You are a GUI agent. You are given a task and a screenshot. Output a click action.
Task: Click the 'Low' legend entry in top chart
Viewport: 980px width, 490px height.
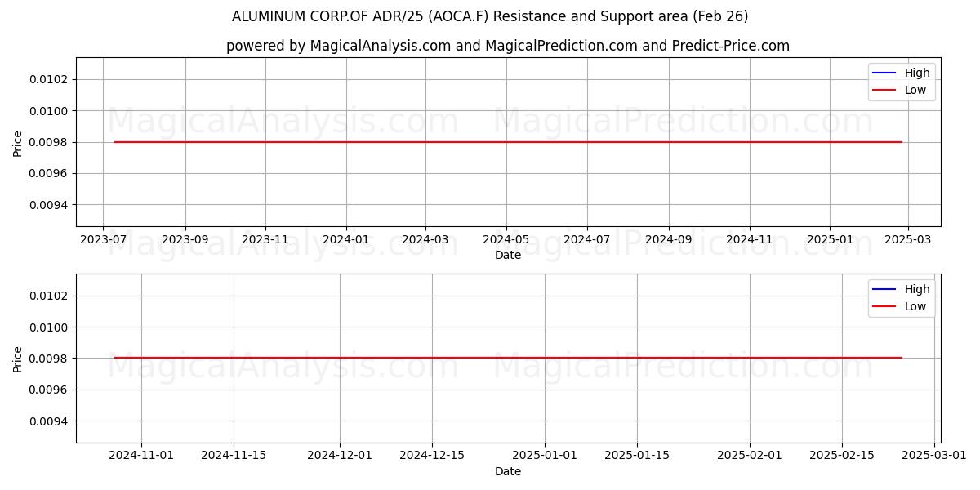tap(915, 91)
